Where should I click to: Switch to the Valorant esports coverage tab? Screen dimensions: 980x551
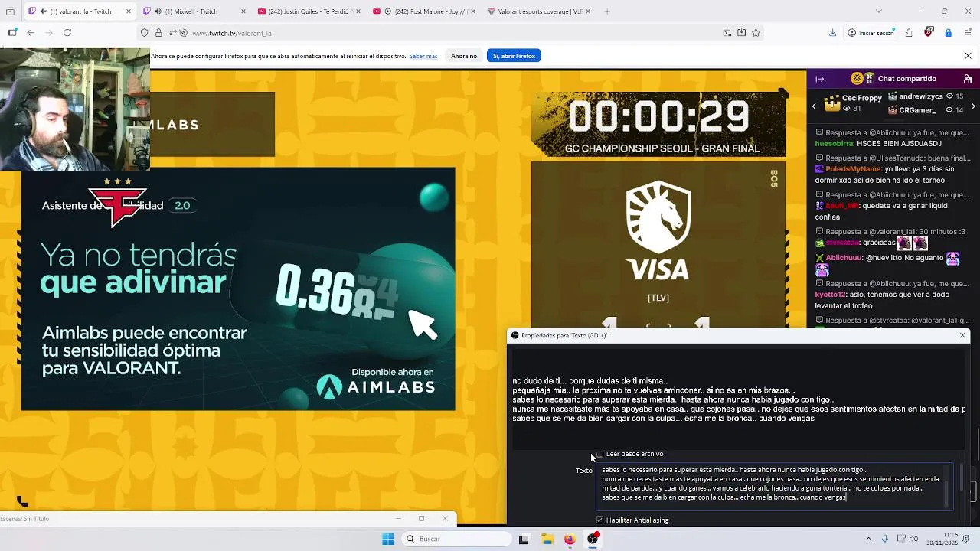click(x=540, y=11)
